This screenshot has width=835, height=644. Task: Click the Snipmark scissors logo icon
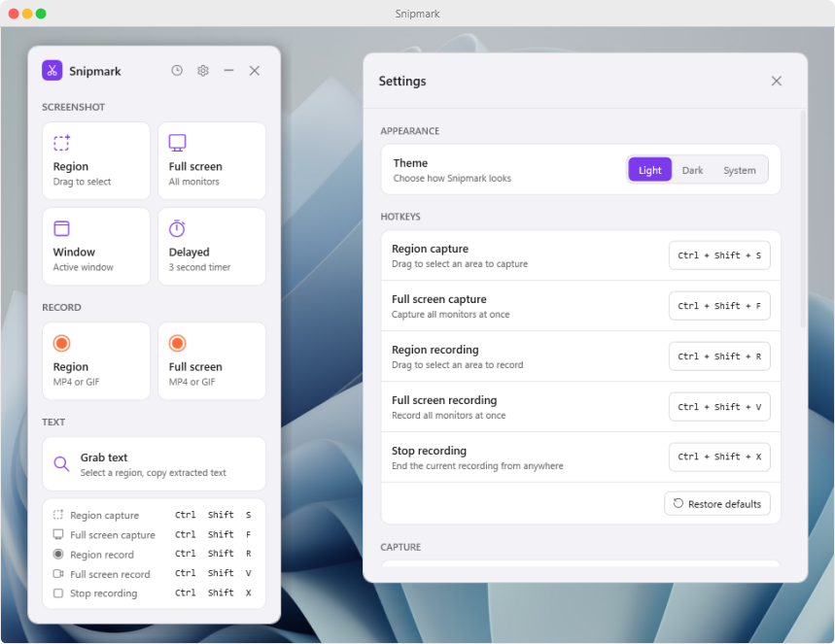pos(52,70)
